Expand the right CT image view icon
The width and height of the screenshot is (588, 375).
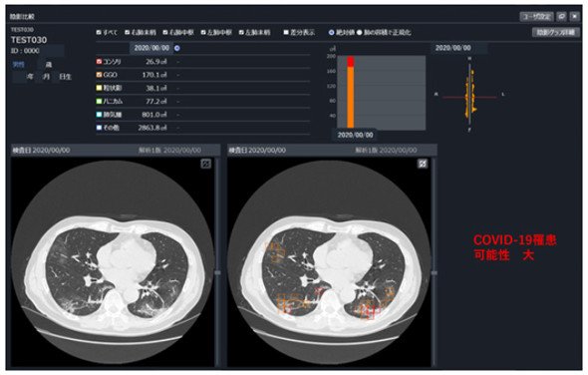[x=423, y=164]
